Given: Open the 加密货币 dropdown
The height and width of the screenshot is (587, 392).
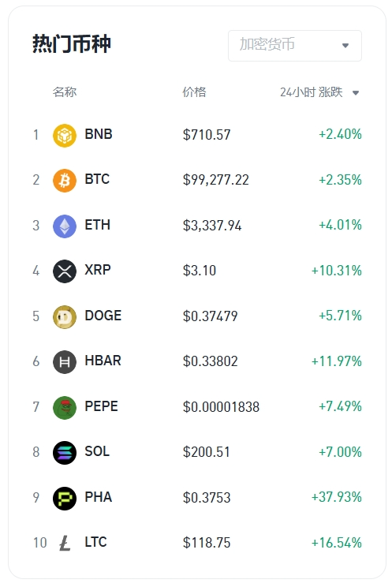Looking at the screenshot, I should 295,46.
